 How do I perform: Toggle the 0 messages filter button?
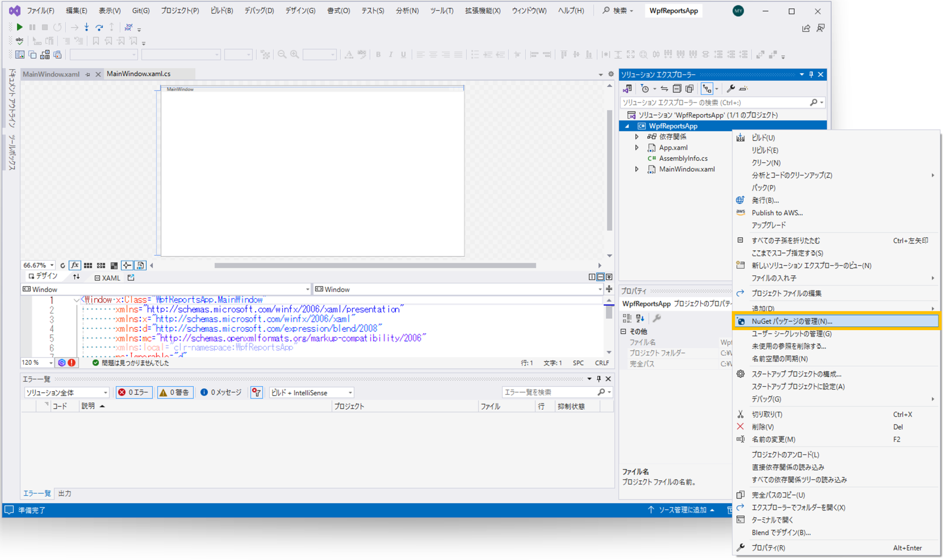221,392
